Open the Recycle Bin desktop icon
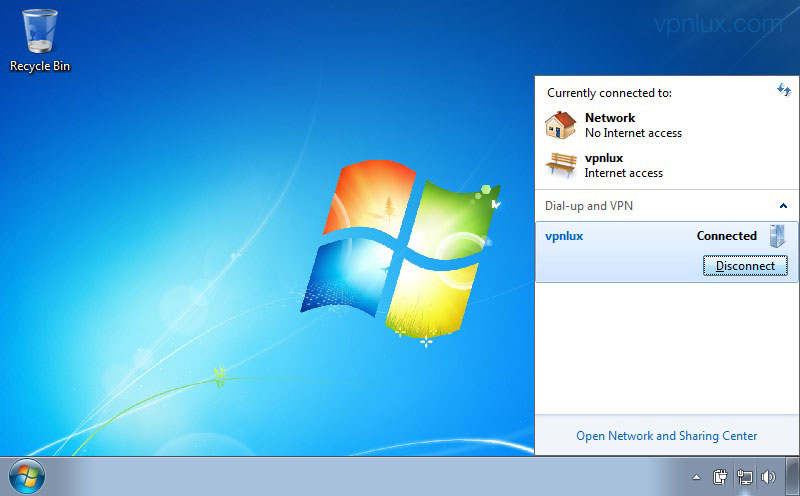800x496 pixels. (40, 41)
